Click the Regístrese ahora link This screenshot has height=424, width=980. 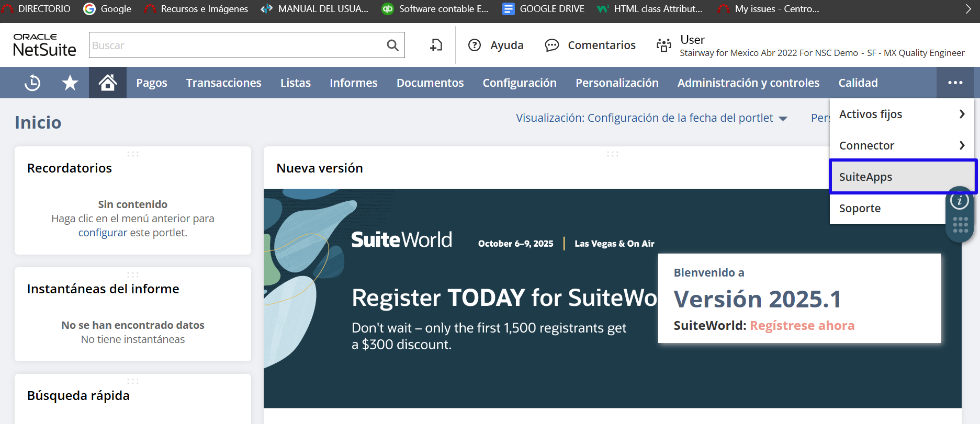click(802, 326)
